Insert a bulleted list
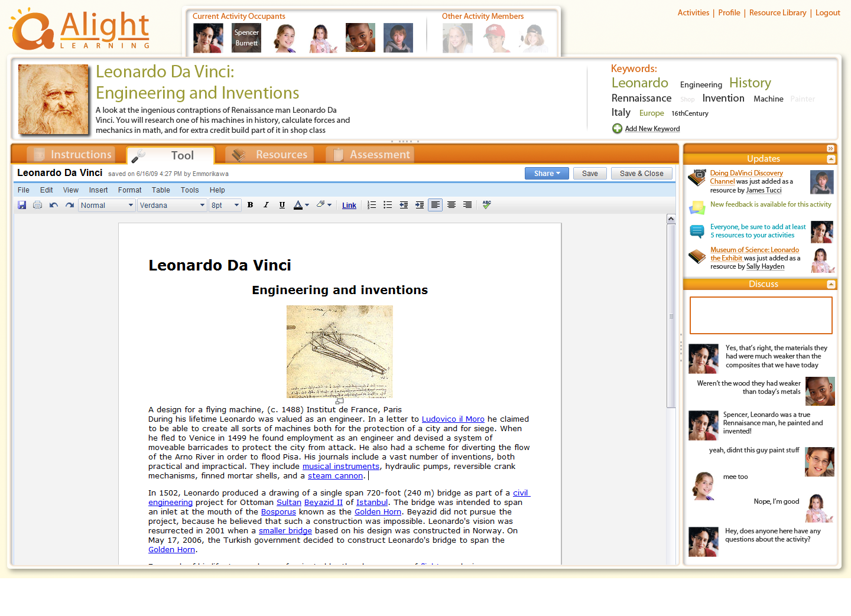851x616 pixels. click(x=388, y=205)
